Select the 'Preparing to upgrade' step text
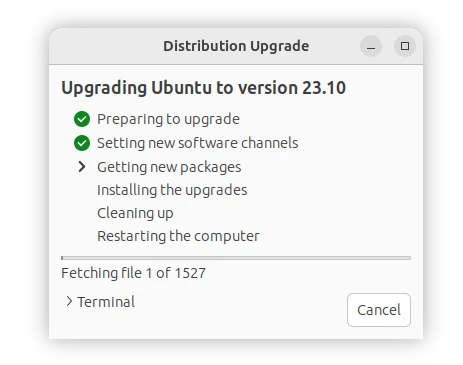The height and width of the screenshot is (365, 463). point(168,119)
